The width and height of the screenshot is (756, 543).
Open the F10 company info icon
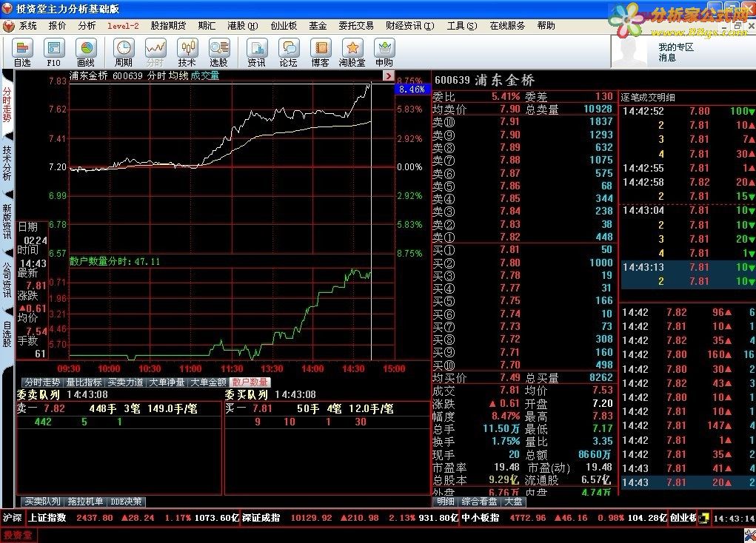[x=53, y=53]
